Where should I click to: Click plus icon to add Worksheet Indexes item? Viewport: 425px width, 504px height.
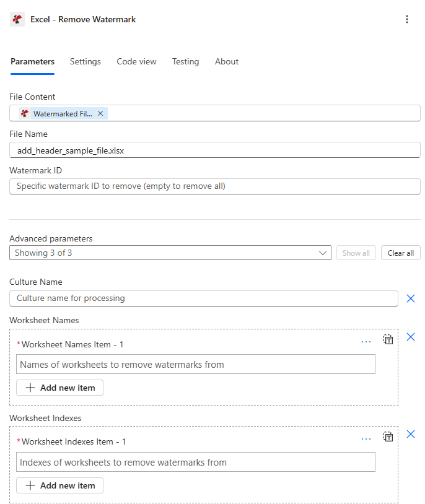tap(30, 485)
